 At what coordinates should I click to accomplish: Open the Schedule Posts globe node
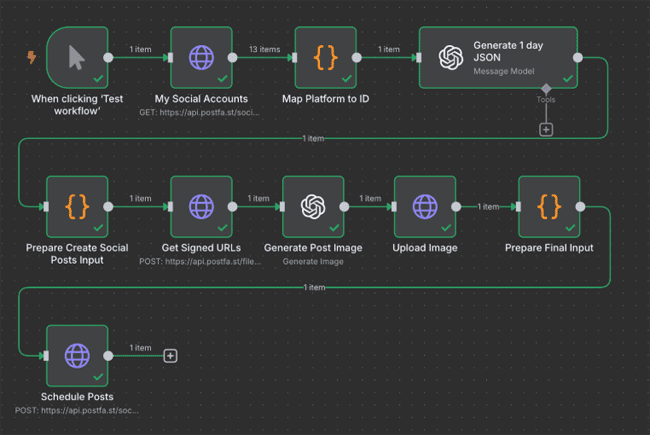(x=77, y=356)
